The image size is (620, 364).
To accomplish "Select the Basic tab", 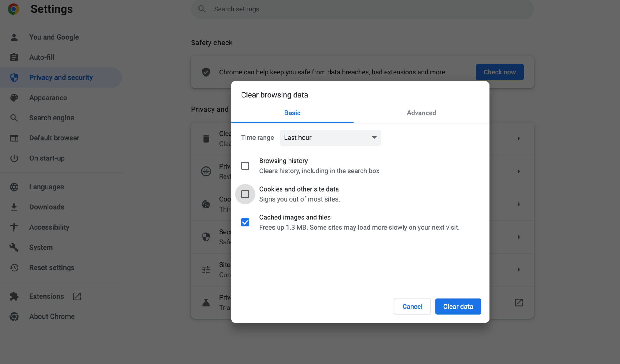I will click(292, 113).
